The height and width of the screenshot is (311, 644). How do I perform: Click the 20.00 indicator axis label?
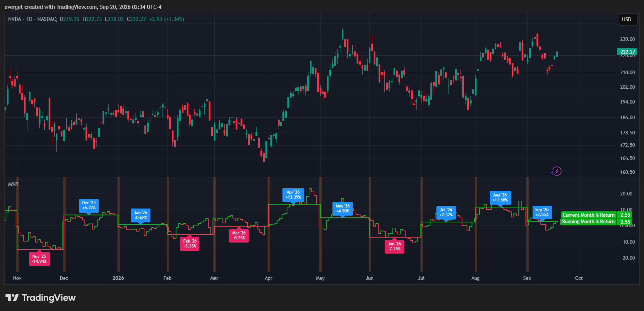[x=626, y=194]
